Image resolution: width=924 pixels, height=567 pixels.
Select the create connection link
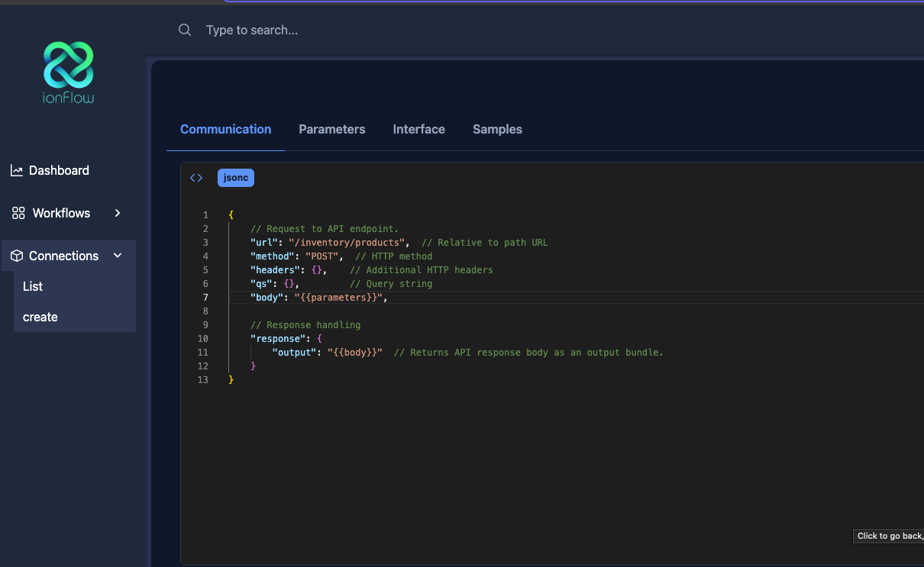click(40, 317)
